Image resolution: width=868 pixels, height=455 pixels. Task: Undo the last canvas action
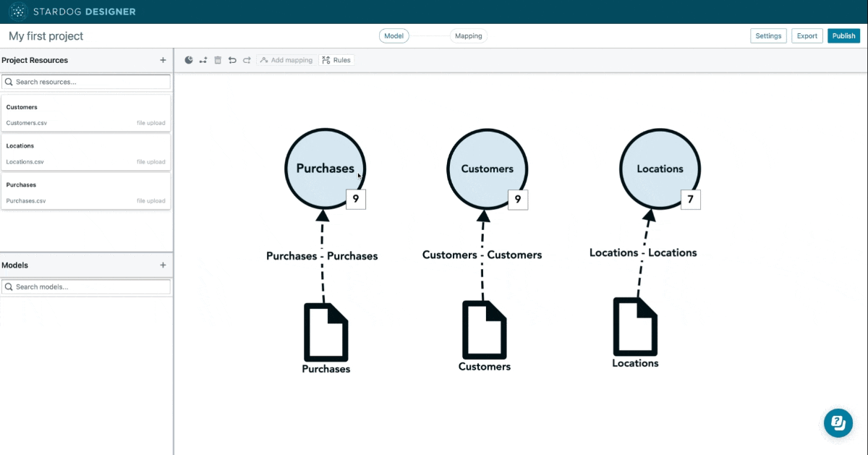click(x=232, y=60)
